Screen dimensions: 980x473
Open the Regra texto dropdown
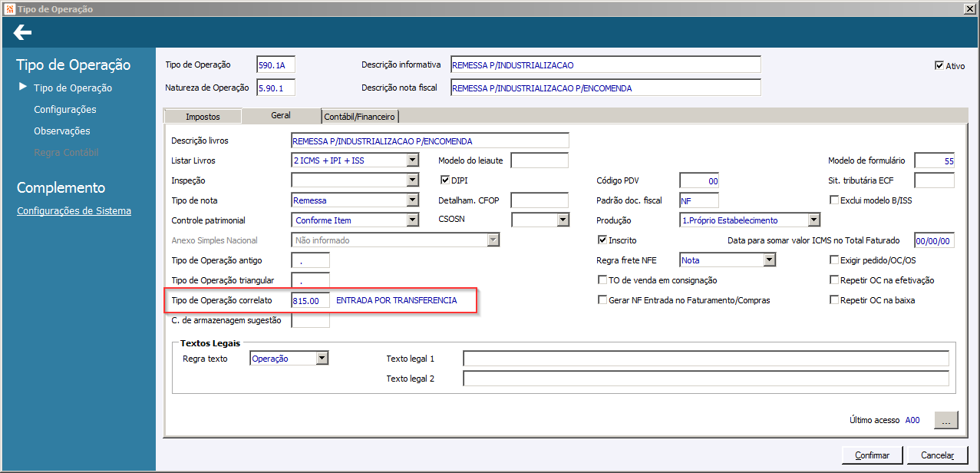(322, 359)
